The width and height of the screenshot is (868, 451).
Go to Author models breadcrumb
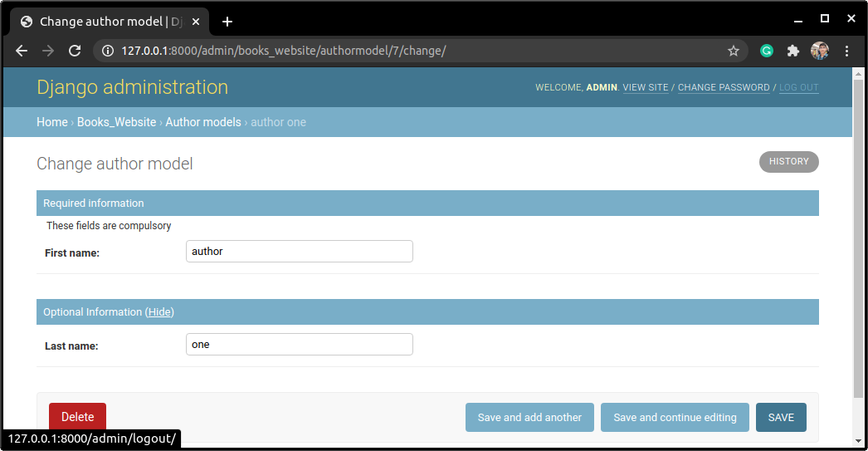[x=203, y=122]
